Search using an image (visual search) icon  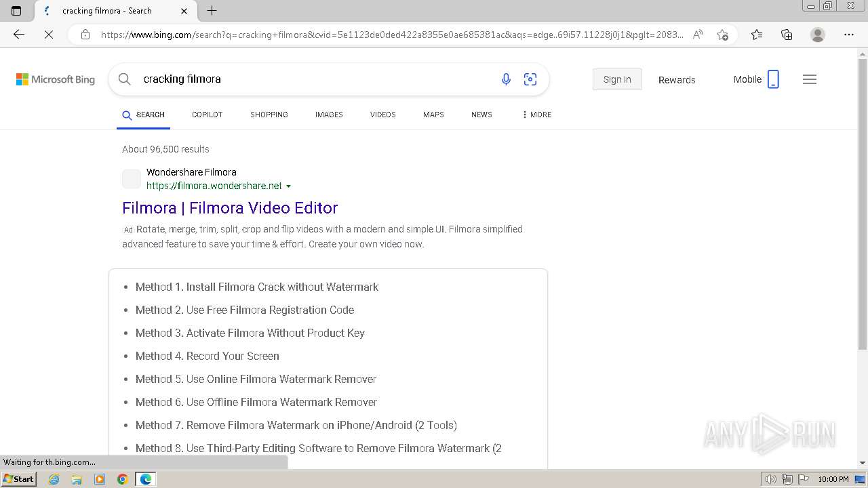530,79
